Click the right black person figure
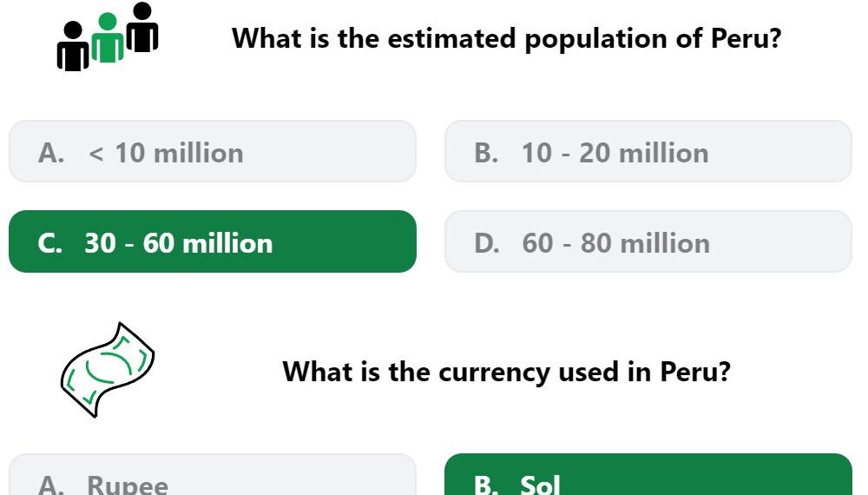868x495 pixels. pyautogui.click(x=142, y=27)
